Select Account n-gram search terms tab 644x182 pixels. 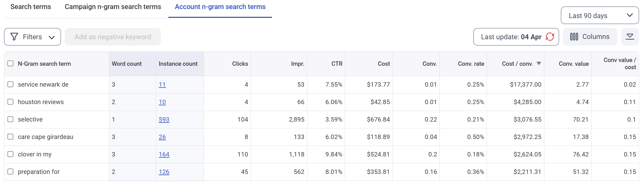pos(220,7)
